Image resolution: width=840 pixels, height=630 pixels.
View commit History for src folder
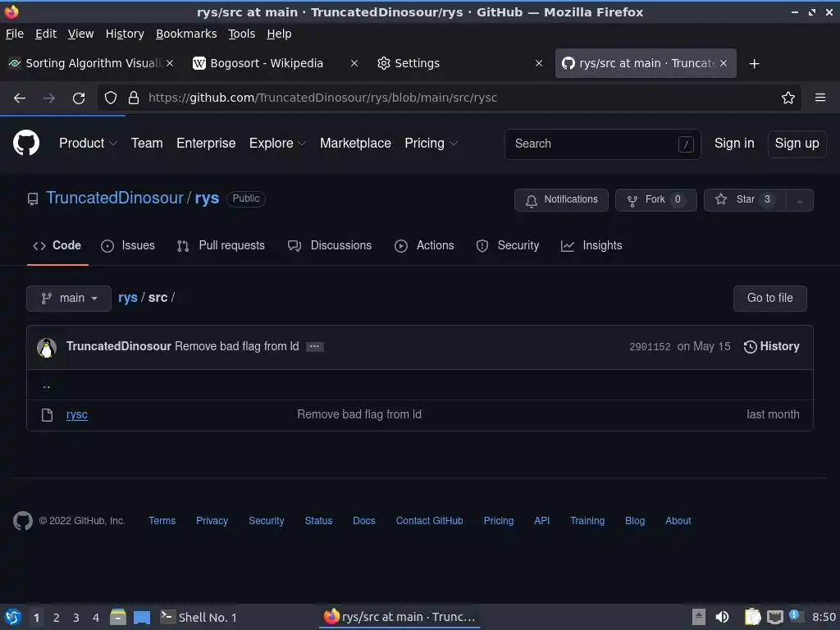tap(771, 347)
